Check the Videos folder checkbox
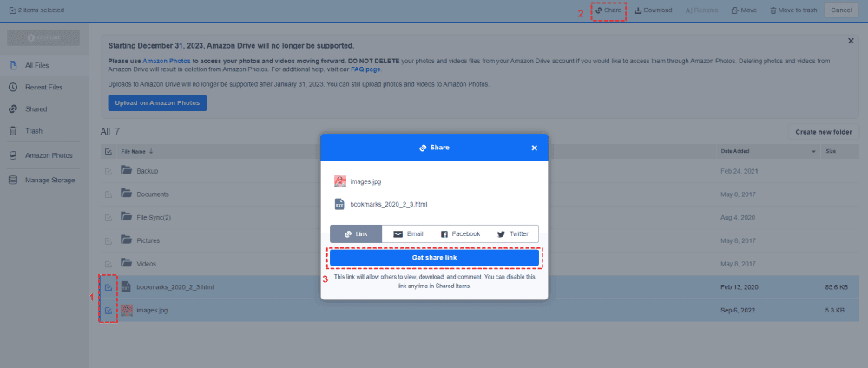The height and width of the screenshot is (368, 868). pos(108,265)
